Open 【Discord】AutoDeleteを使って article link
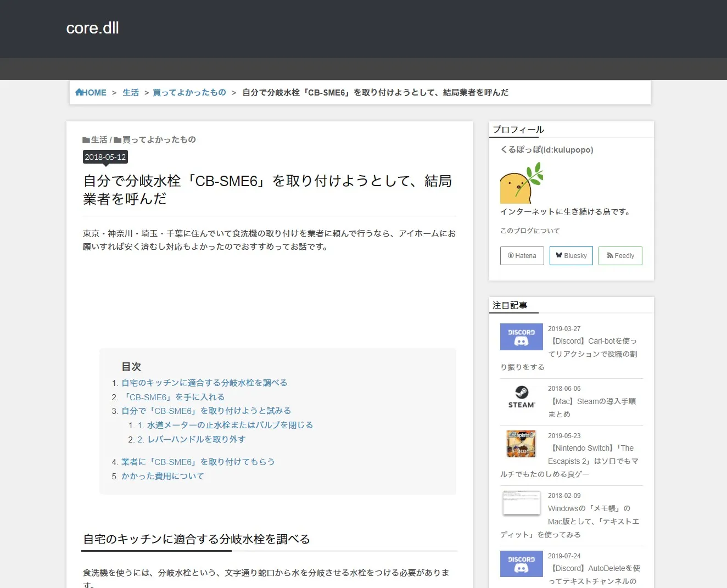The image size is (727, 588). point(594,575)
